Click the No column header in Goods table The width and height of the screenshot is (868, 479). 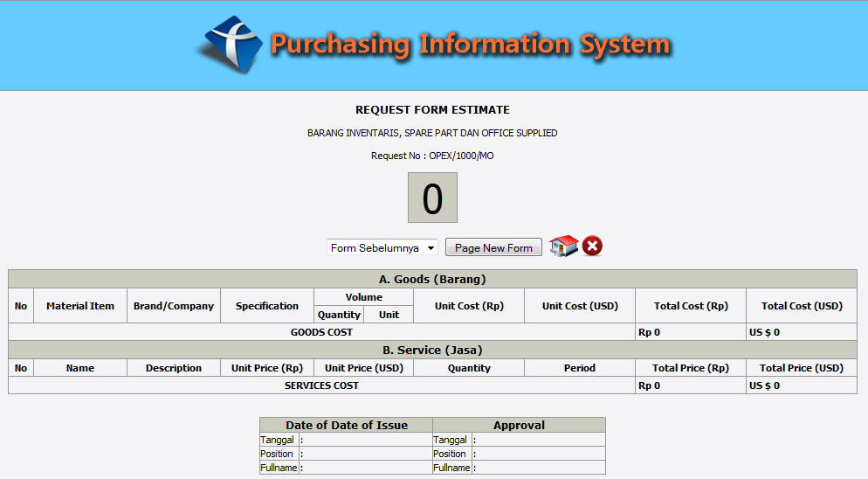click(x=21, y=305)
